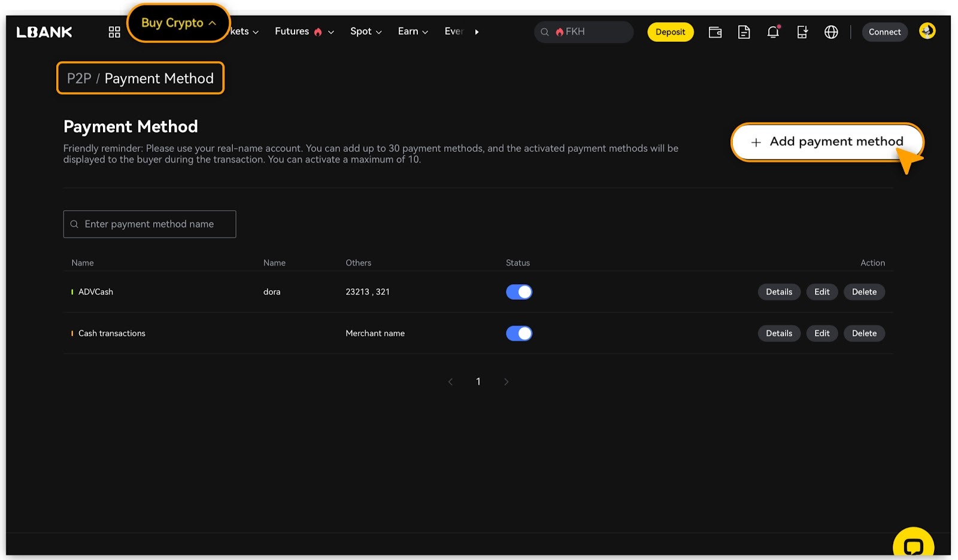958x560 pixels.
Task: Open the notifications bell
Action: pos(773,32)
